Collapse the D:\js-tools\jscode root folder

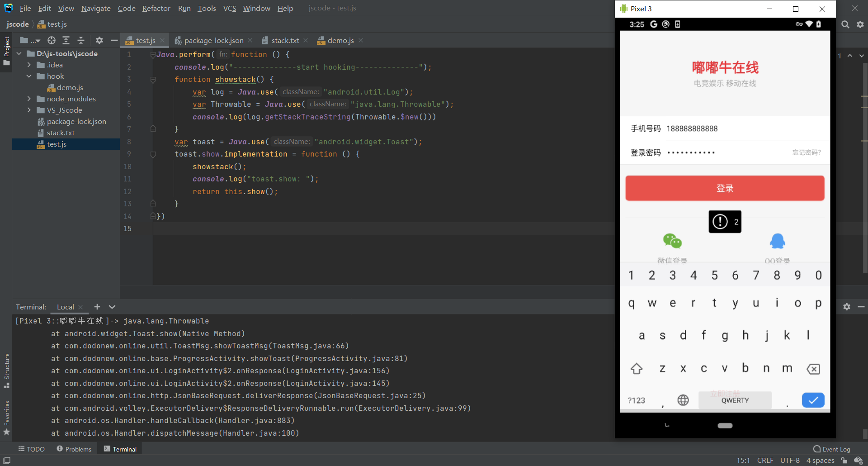(19, 53)
